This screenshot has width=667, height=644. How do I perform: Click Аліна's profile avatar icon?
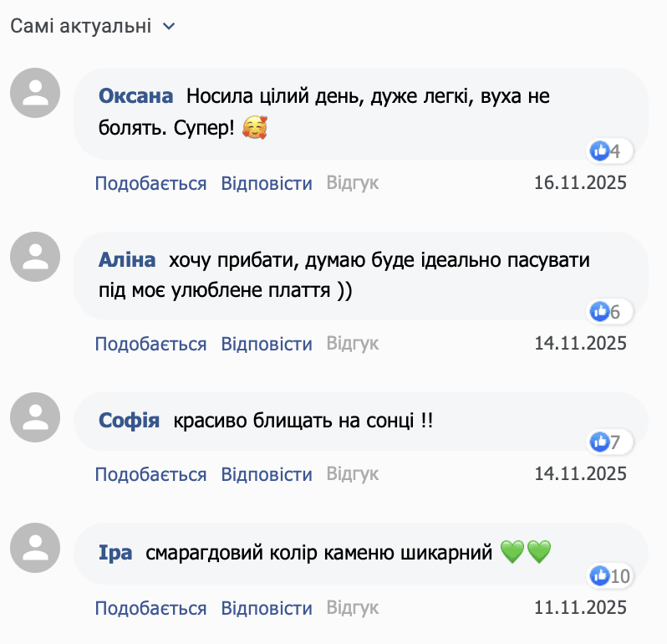point(35,257)
